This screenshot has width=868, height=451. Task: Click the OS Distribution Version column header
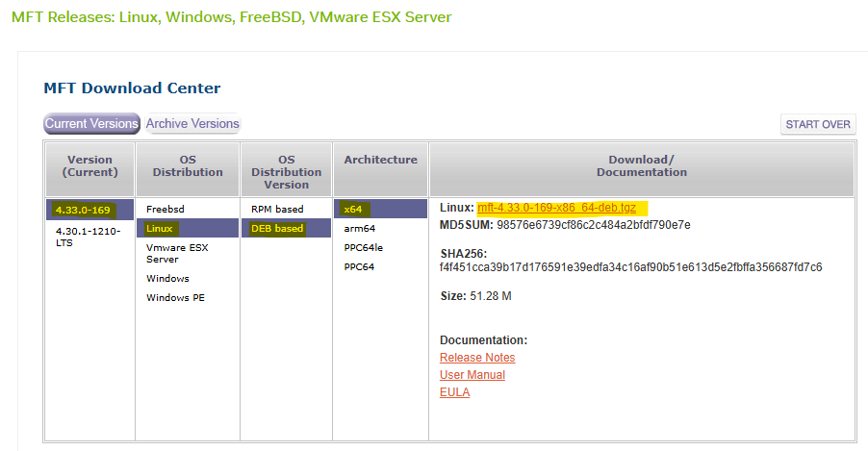(x=286, y=171)
